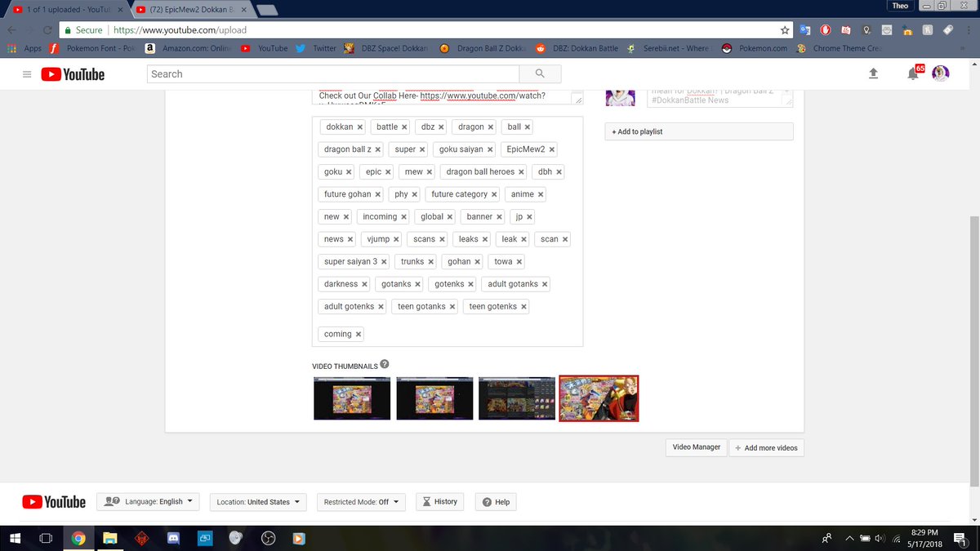Open the Restricted Mode: Off dropdown
This screenshot has height=551, width=980.
(361, 502)
